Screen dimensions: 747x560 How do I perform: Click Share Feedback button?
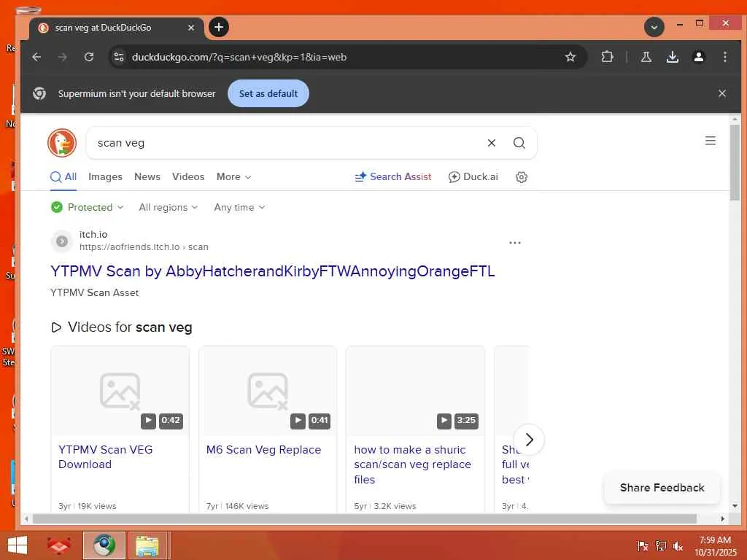662,488
